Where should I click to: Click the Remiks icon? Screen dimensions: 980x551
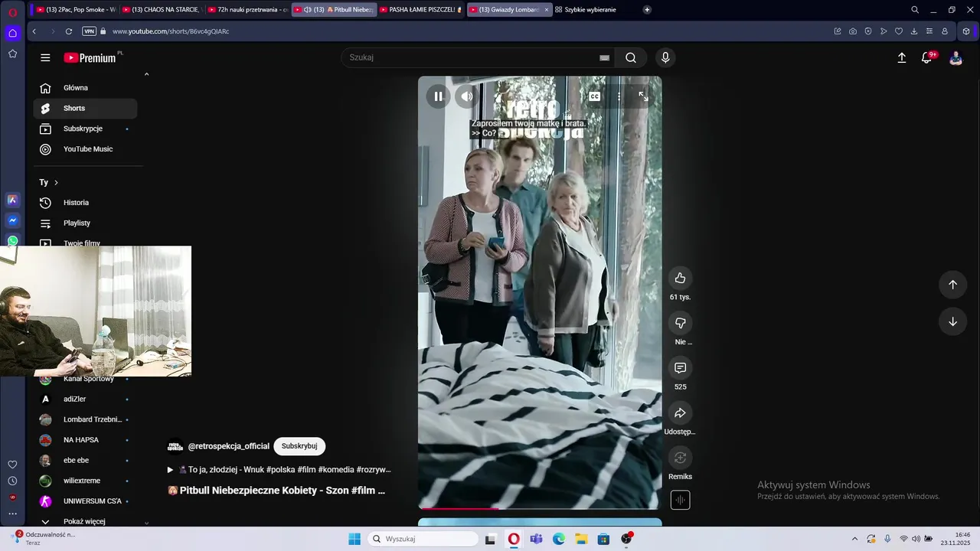point(680,458)
